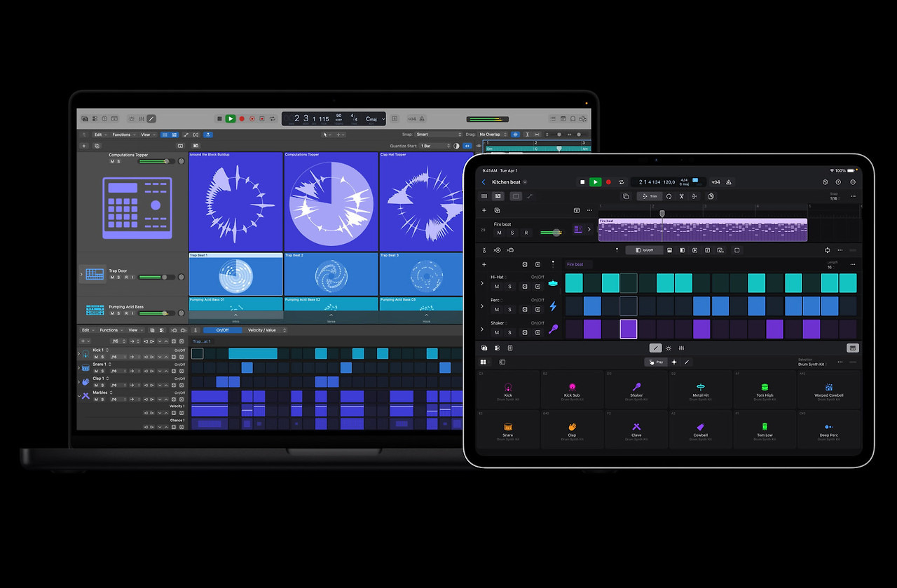Click the Shaker maraca row icon

click(x=553, y=329)
